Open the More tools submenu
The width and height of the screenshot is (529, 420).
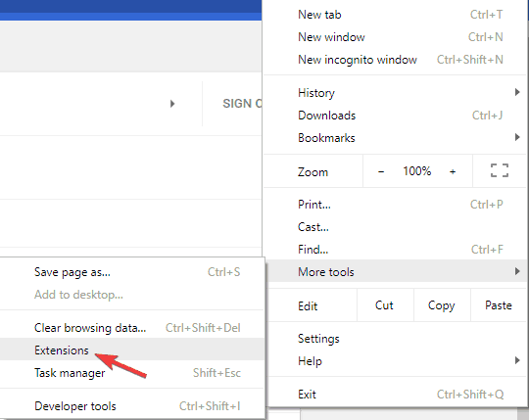[x=395, y=272]
